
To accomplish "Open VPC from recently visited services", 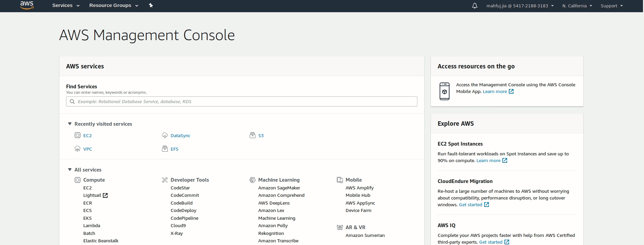I will click(x=87, y=149).
